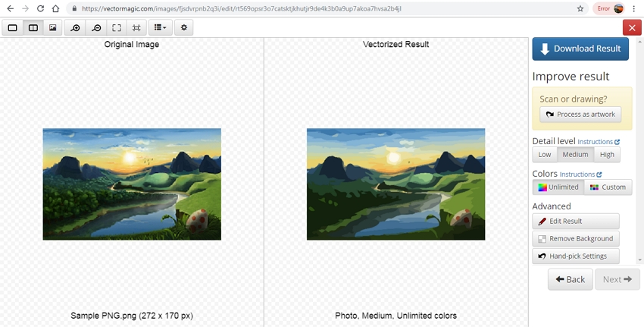The height and width of the screenshot is (327, 644).
Task: Click the Download Result button
Action: pyautogui.click(x=580, y=49)
